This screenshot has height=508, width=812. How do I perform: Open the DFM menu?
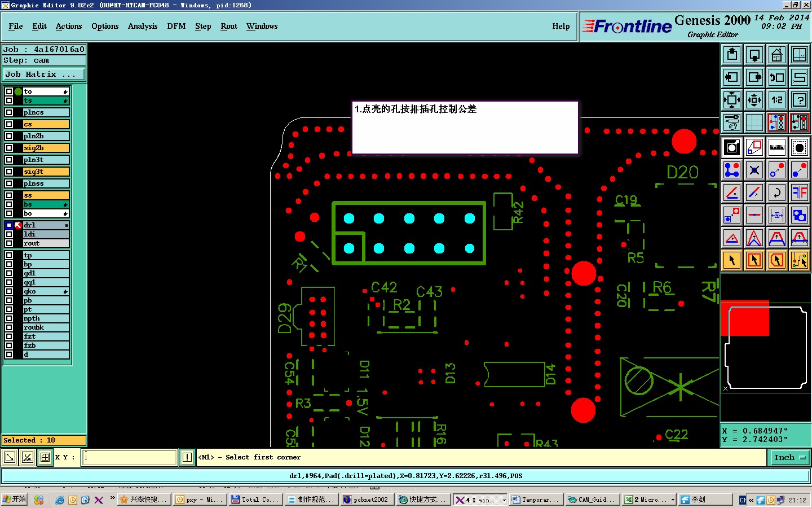(x=176, y=26)
